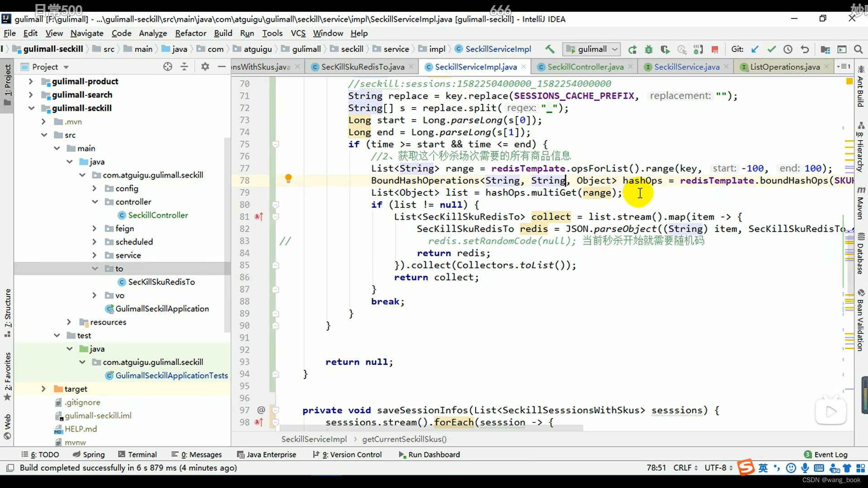
Task: Locate current file in Project tree
Action: (168, 66)
